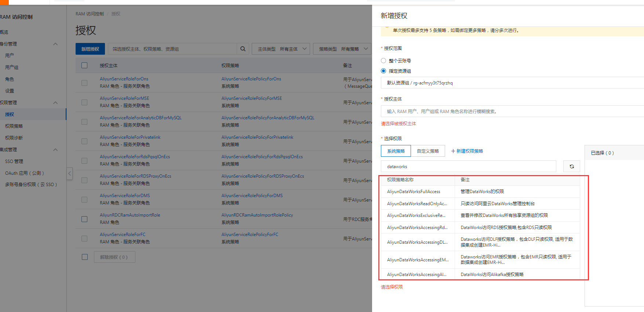The width and height of the screenshot is (644, 312).
Task: Check the AliyunServiceRoleForFC row checkbox
Action: point(84,238)
